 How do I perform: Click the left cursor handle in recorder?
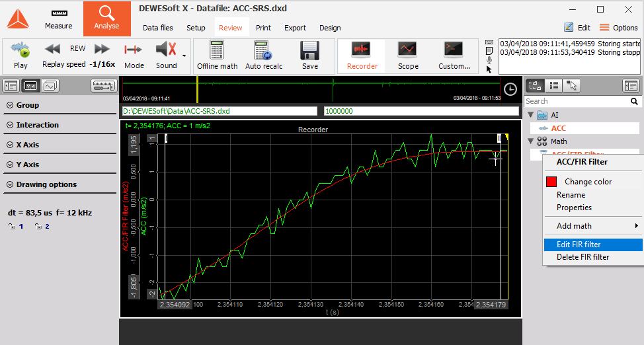pos(165,139)
